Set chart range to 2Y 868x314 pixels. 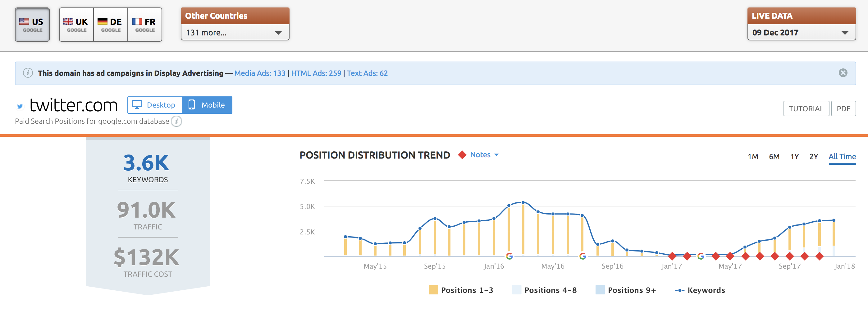(814, 156)
